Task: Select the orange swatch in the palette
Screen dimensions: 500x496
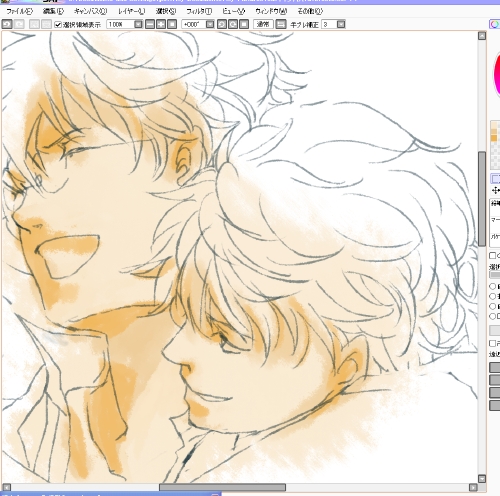Action: click(x=494, y=138)
